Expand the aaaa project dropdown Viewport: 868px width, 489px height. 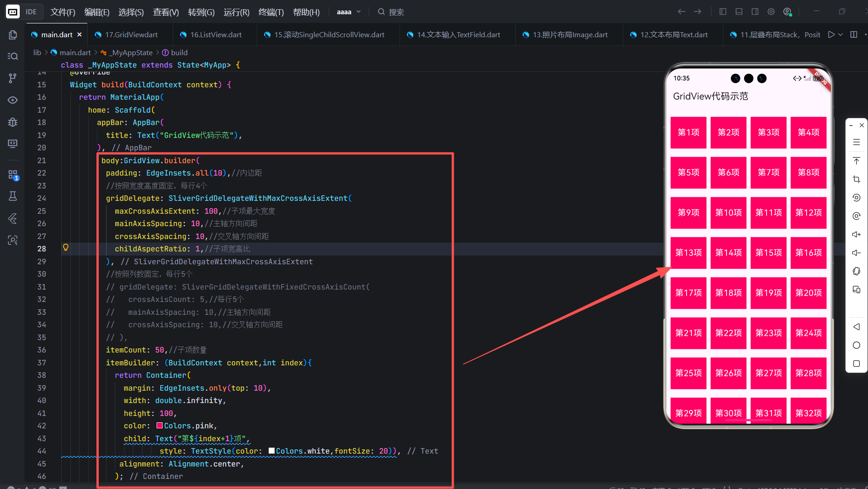349,12
